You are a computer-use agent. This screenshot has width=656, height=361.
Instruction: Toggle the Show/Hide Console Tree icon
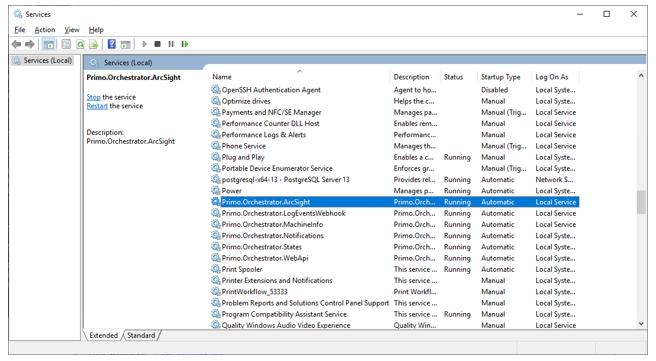pyautogui.click(x=49, y=44)
